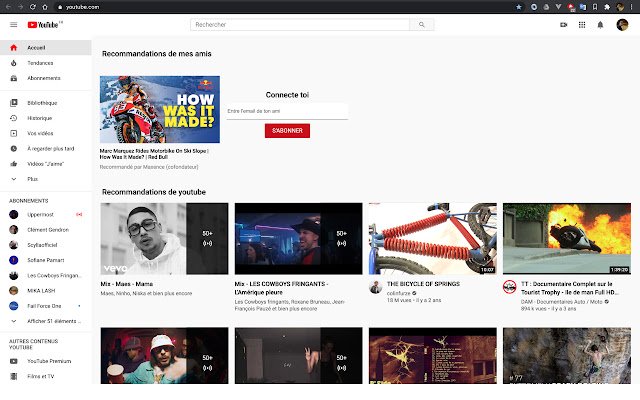Screen dimensions: 640x400
Task: Click the Accueil home icon
Action: [x=13, y=48]
